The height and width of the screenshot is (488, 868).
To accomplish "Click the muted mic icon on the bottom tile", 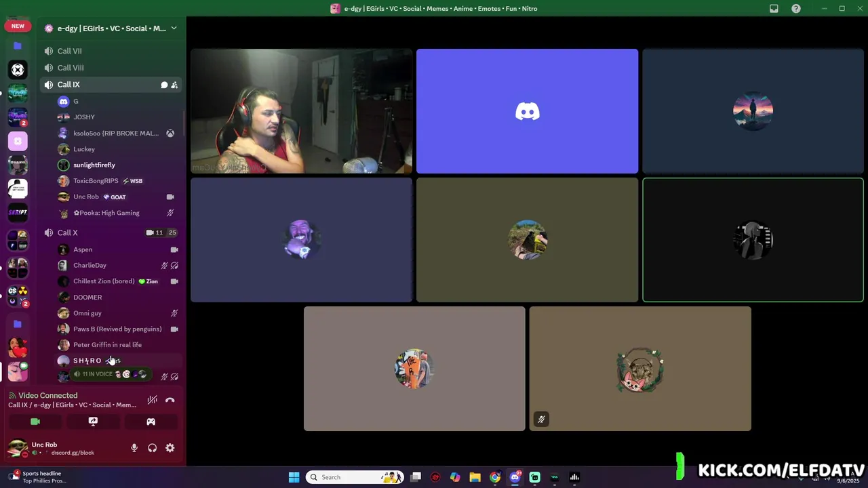I will click(x=541, y=420).
